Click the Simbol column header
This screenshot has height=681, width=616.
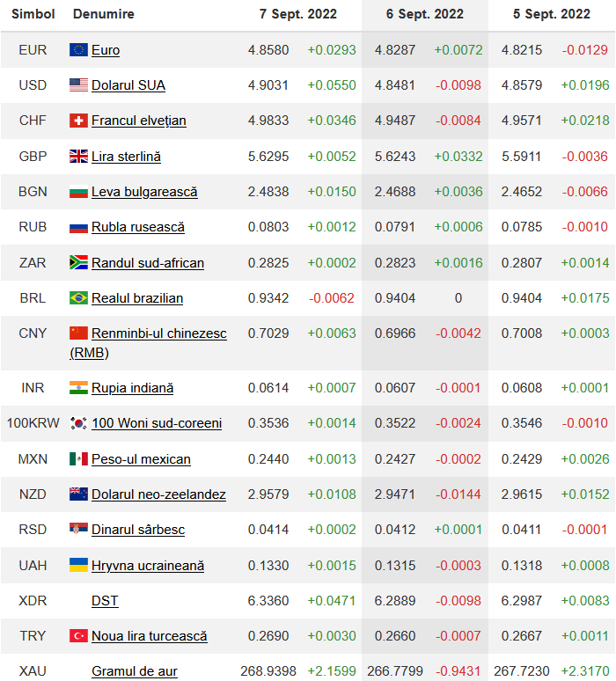point(33,14)
